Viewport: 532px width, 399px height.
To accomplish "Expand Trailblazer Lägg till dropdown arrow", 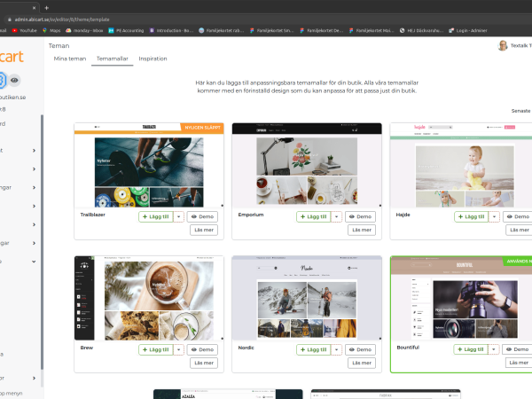I will tap(179, 217).
